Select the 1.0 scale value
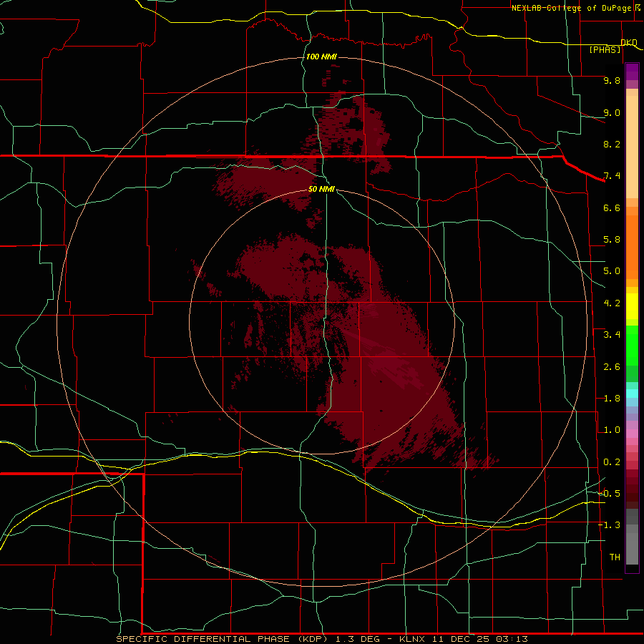The width and height of the screenshot is (644, 644). click(x=612, y=430)
